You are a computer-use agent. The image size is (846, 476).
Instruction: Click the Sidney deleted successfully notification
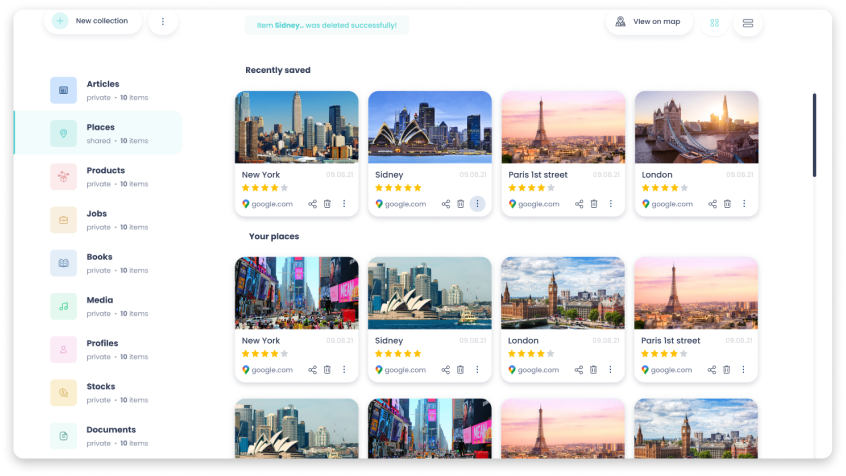tap(326, 25)
